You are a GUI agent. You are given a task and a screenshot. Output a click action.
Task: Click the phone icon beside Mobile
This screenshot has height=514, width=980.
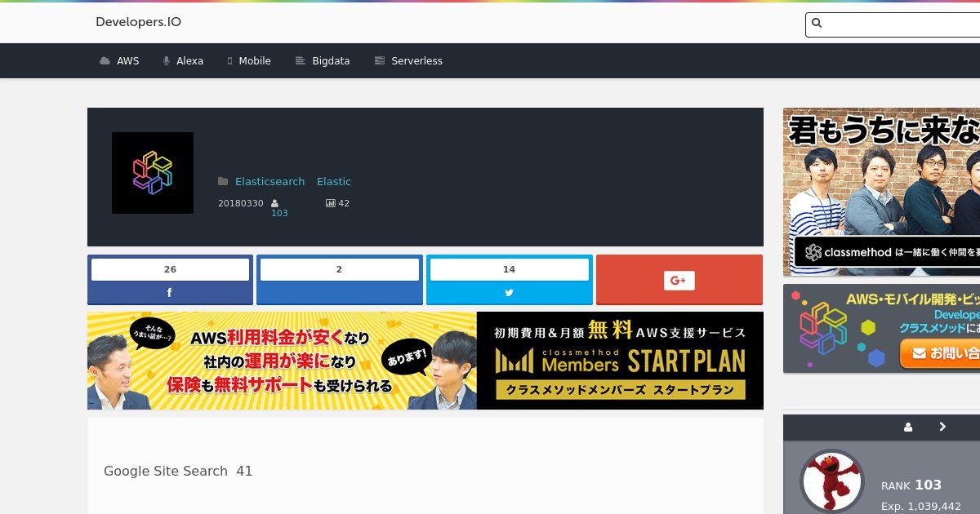(229, 61)
